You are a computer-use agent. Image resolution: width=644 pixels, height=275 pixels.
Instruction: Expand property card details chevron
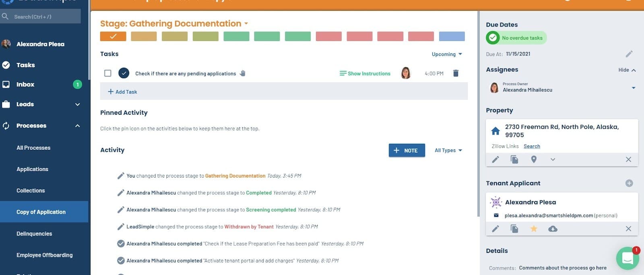(553, 159)
